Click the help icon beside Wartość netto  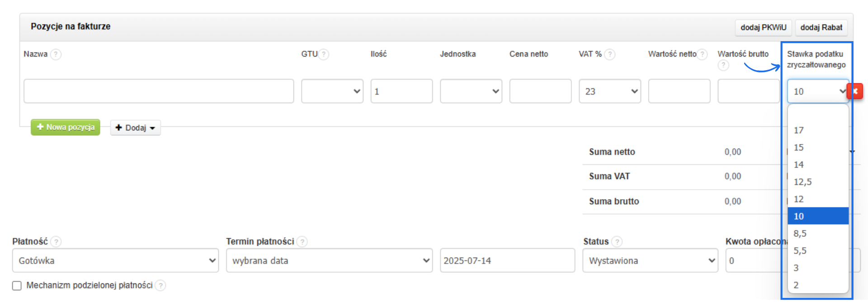702,54
